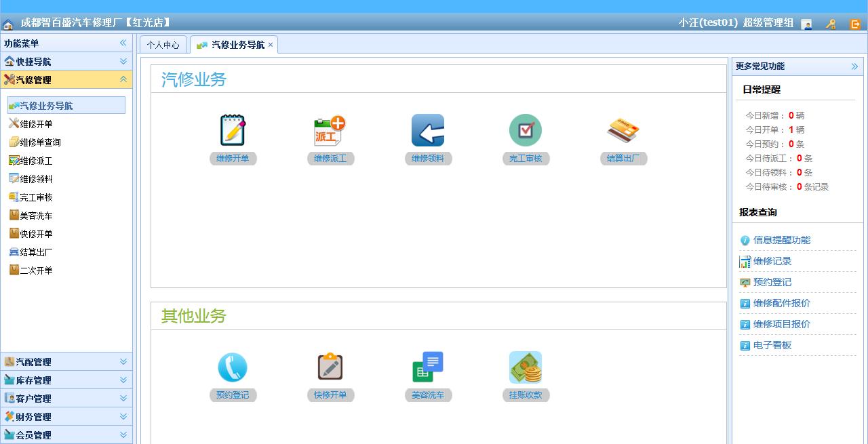Expand the 汽配管理 section
This screenshot has width=868, height=444.
[123, 361]
